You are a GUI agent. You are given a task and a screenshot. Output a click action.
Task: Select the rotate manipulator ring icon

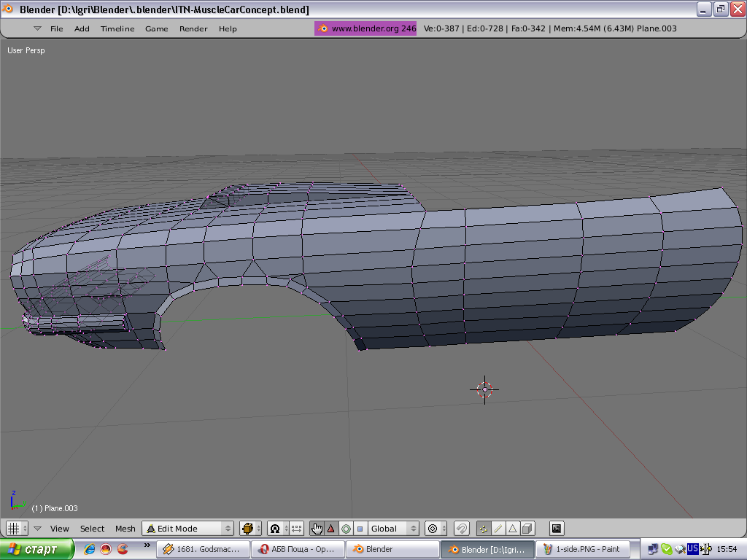click(346, 529)
